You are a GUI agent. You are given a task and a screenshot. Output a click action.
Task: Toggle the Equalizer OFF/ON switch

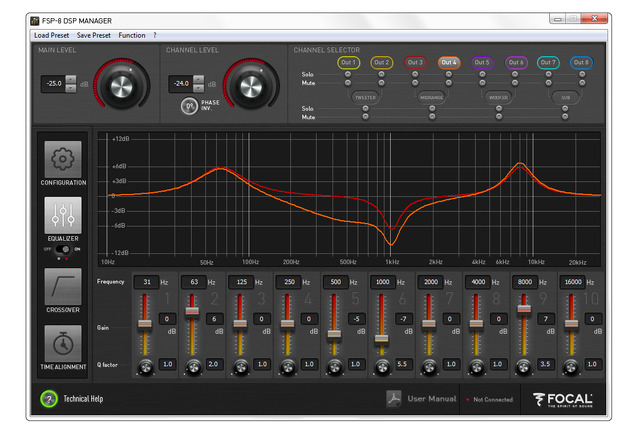(63, 249)
